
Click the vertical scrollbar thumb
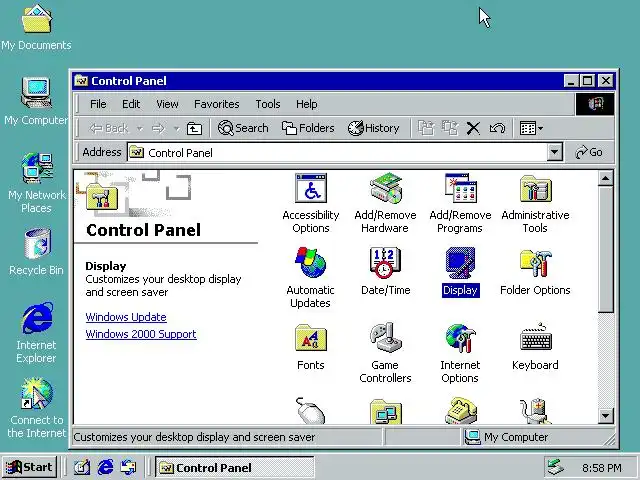605,249
